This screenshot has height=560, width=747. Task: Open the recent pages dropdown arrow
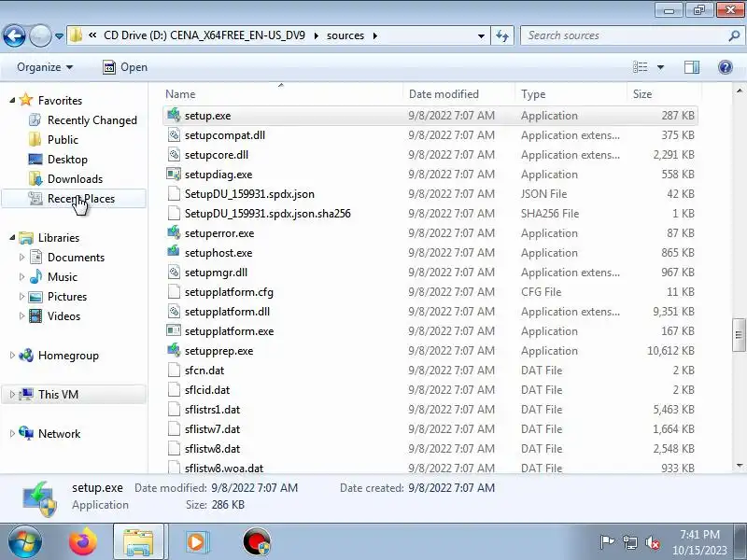pyautogui.click(x=59, y=35)
